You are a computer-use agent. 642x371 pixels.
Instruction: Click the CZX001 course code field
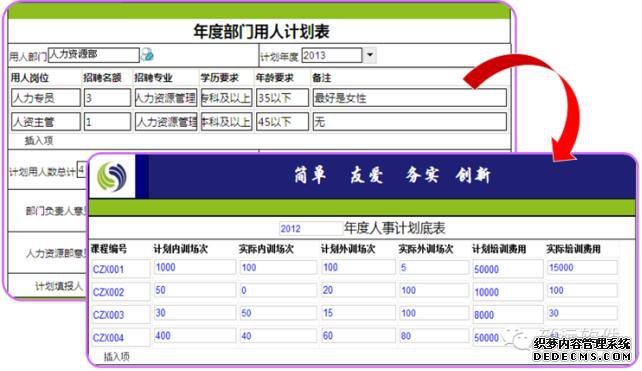[x=121, y=269]
